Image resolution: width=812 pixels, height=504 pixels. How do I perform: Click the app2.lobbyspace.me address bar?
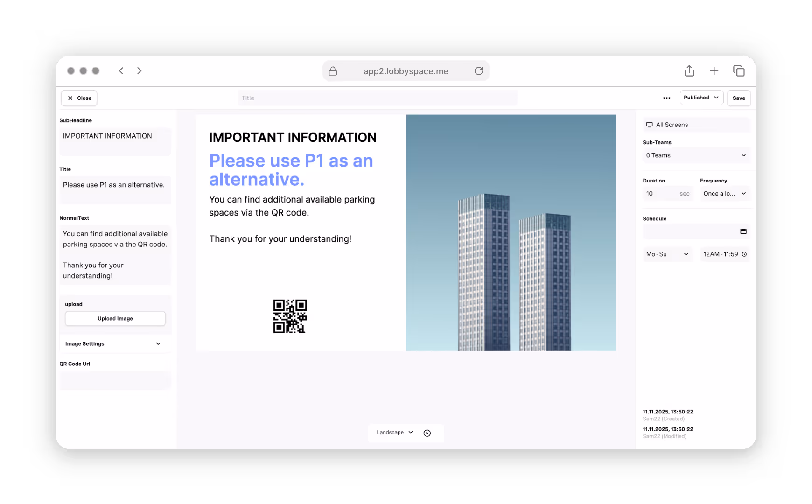406,71
